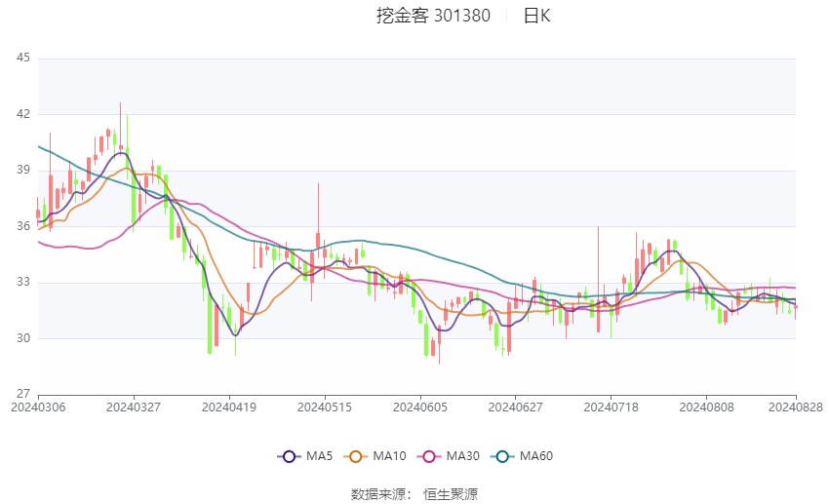829x504 pixels.
Task: Click the teal MA60 circle marker
Action: [x=502, y=456]
